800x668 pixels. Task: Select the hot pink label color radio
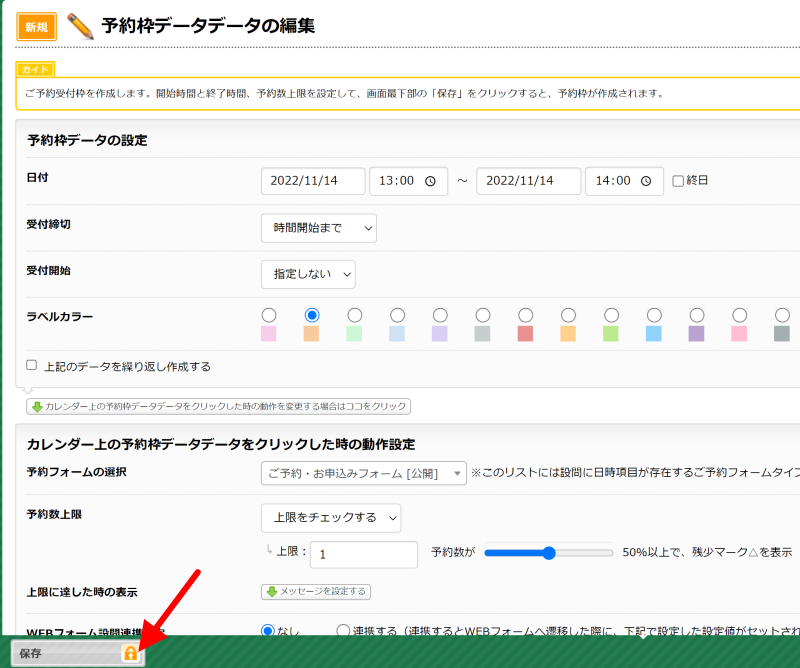click(739, 315)
